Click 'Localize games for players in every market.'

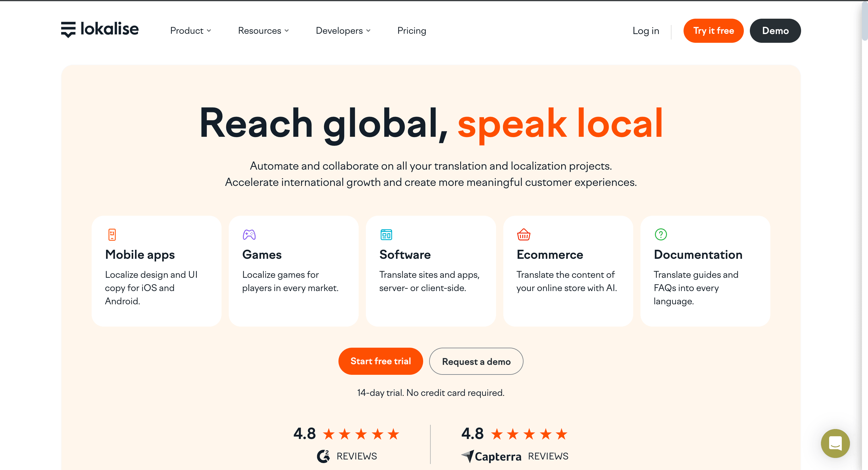pos(290,281)
